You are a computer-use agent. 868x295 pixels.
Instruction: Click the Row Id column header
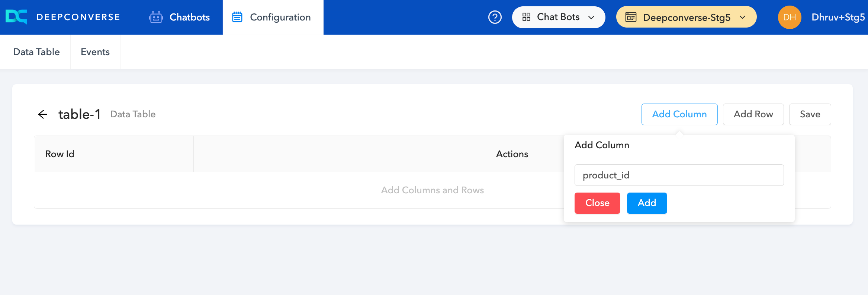point(60,154)
